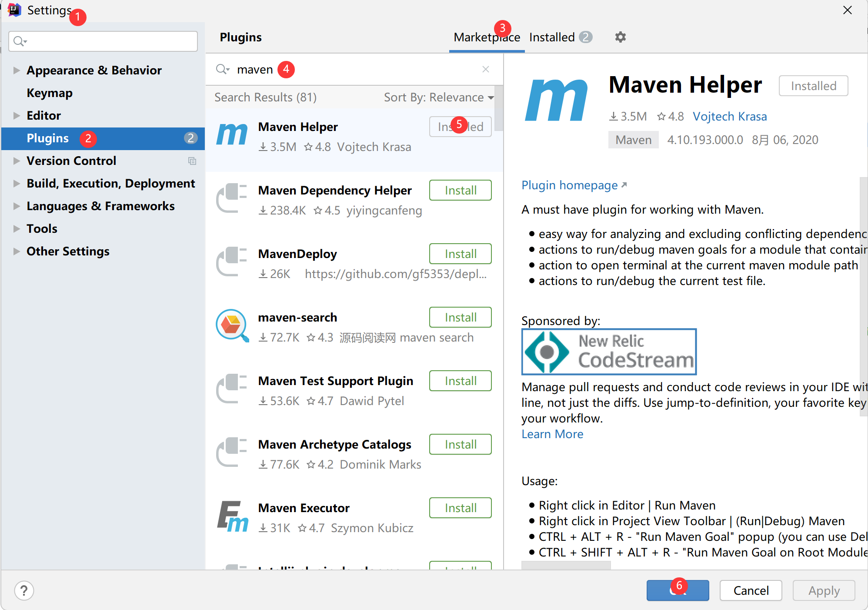Expand the Tools settings node

click(17, 229)
